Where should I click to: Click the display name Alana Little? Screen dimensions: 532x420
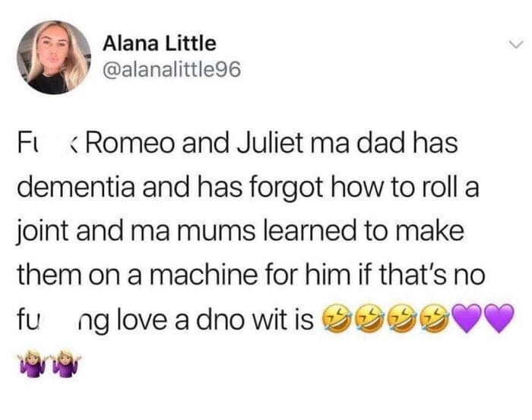click(x=159, y=43)
